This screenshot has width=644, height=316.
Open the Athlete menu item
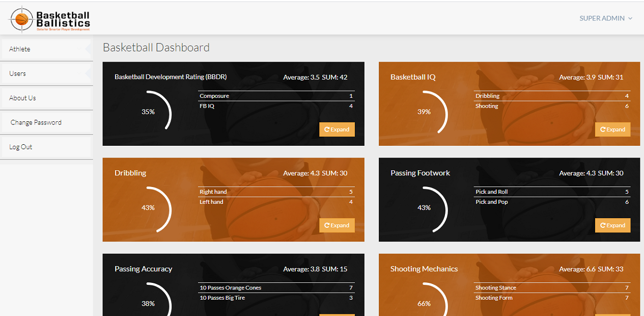point(20,49)
